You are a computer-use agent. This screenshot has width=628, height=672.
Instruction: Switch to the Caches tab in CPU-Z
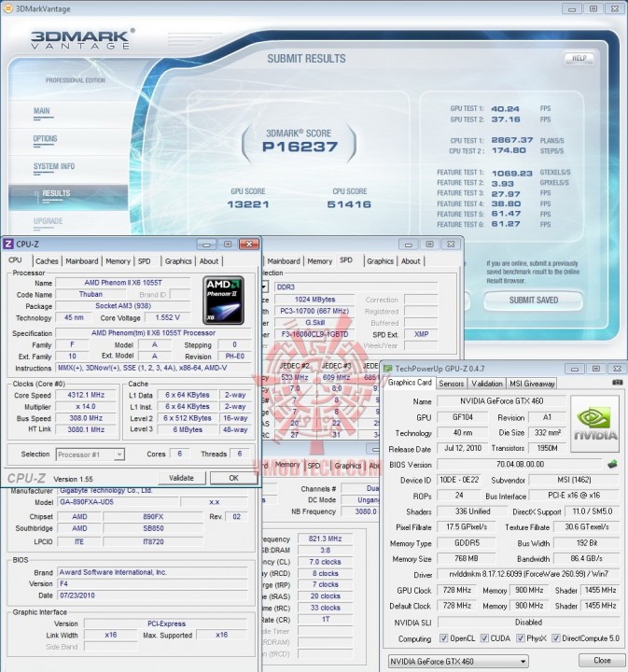click(x=47, y=261)
